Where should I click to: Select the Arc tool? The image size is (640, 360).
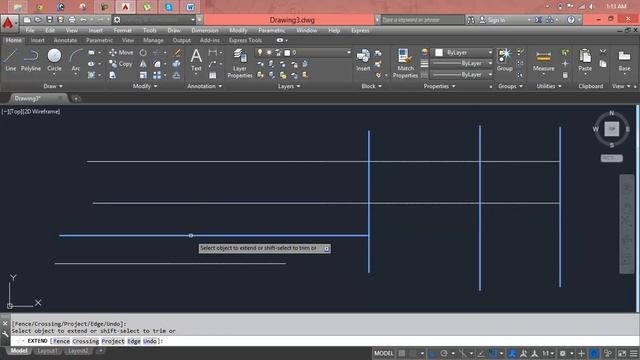coord(76,60)
